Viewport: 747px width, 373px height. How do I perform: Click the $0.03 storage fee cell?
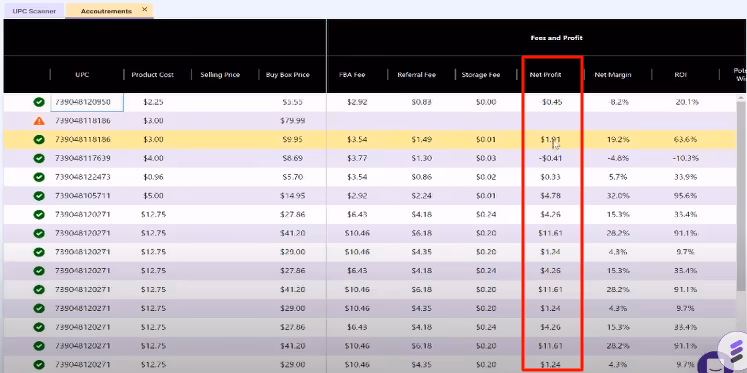pyautogui.click(x=485, y=158)
